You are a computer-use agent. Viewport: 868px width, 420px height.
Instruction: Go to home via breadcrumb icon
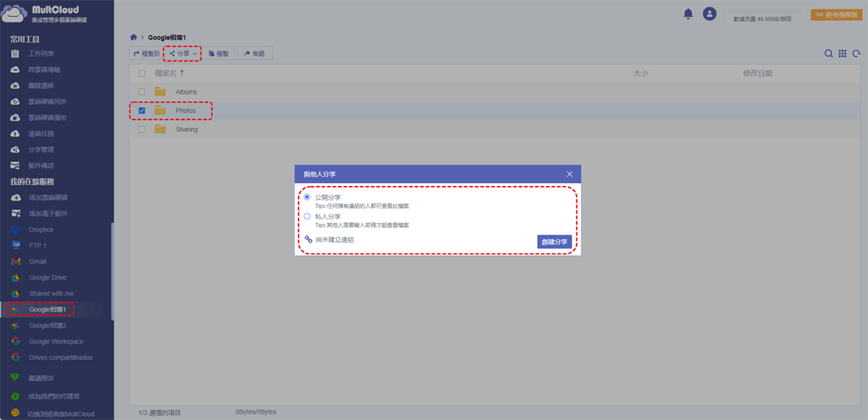point(134,37)
